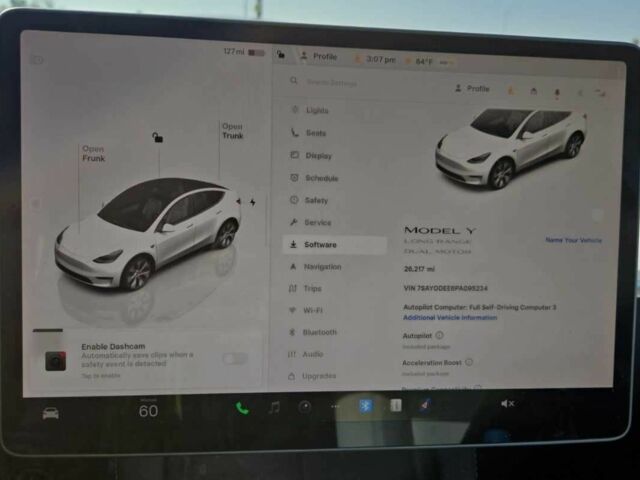Open the Bluetooth app icon in bottom bar
The height and width of the screenshot is (480, 640).
click(x=365, y=406)
